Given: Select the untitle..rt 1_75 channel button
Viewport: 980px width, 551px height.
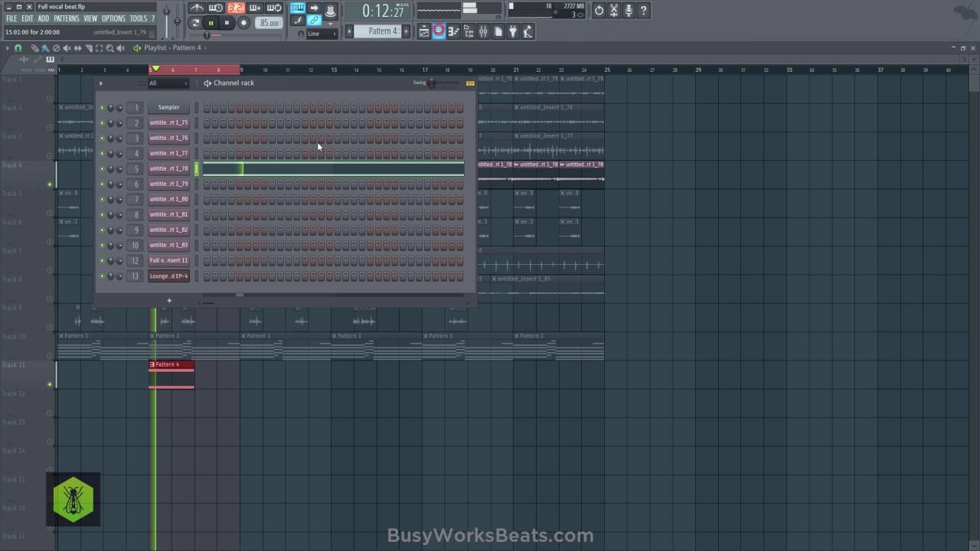Looking at the screenshot, I should pos(168,122).
